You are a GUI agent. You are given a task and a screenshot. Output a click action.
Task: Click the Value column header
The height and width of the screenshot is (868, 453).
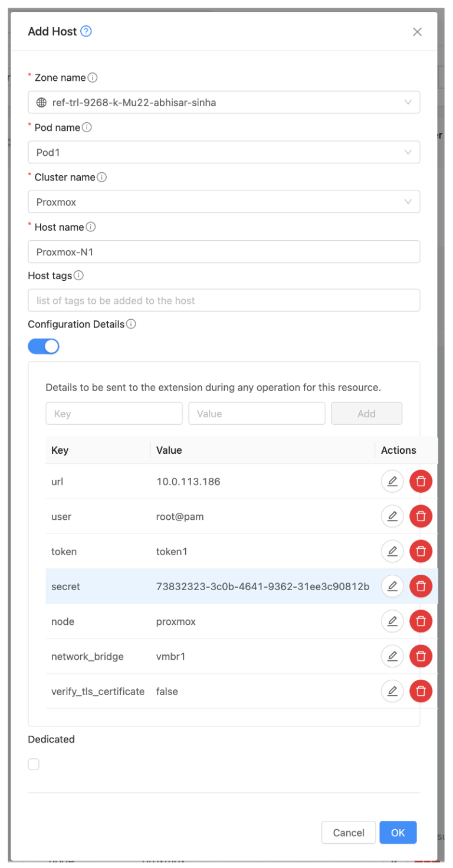[x=262, y=450]
